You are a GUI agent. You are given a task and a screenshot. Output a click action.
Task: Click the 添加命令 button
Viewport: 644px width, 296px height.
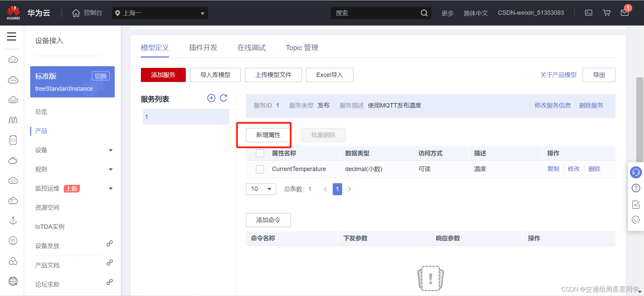pos(268,220)
